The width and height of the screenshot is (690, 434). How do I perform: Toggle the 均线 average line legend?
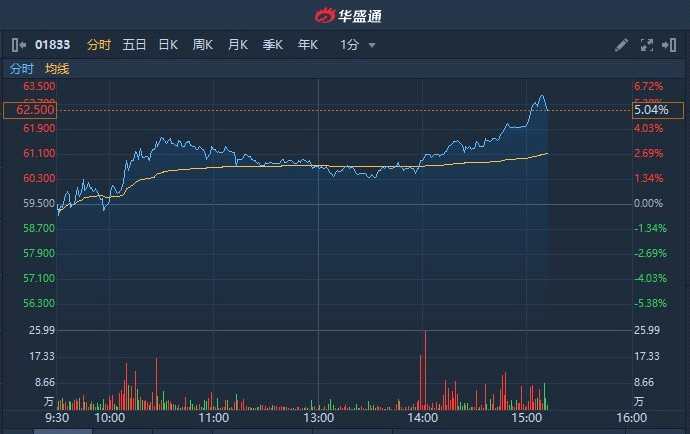(57, 69)
